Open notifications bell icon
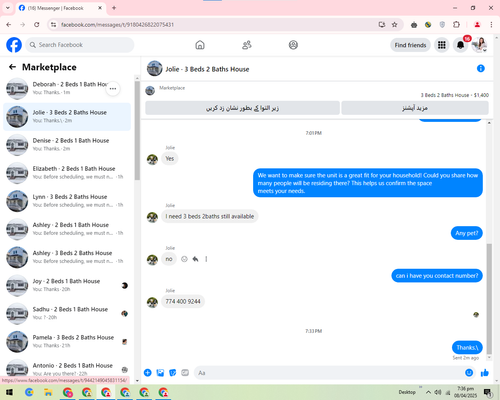The image size is (500, 400). click(x=460, y=45)
